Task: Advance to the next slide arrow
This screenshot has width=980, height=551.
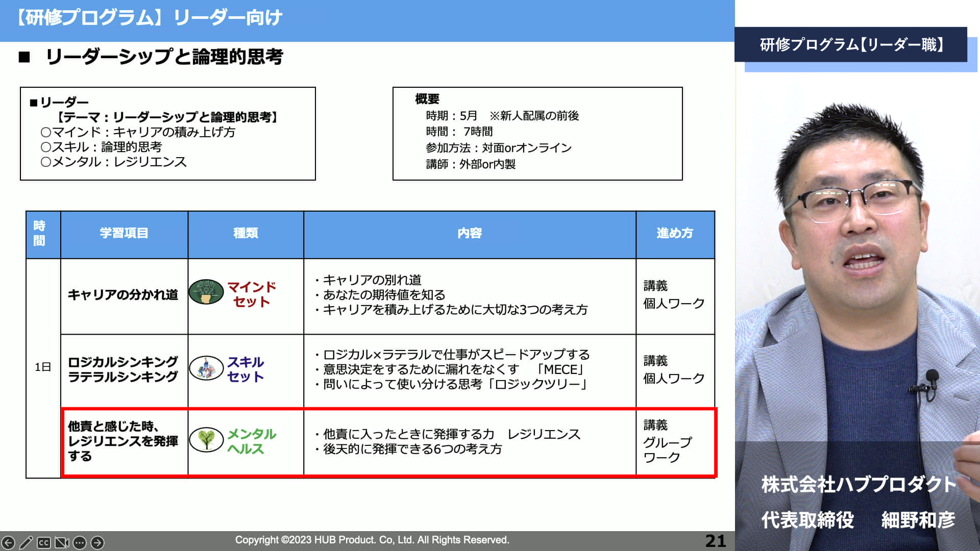Action: pos(97,542)
